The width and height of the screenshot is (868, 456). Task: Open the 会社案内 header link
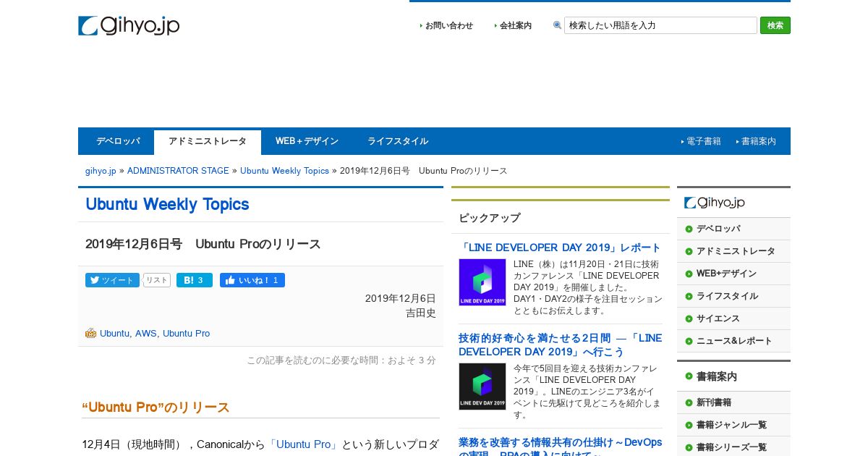(x=516, y=25)
